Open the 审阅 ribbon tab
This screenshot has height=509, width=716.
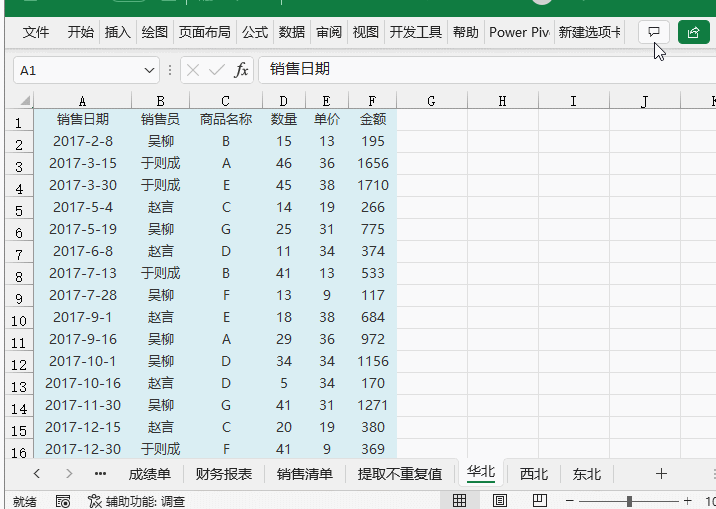[x=329, y=32]
